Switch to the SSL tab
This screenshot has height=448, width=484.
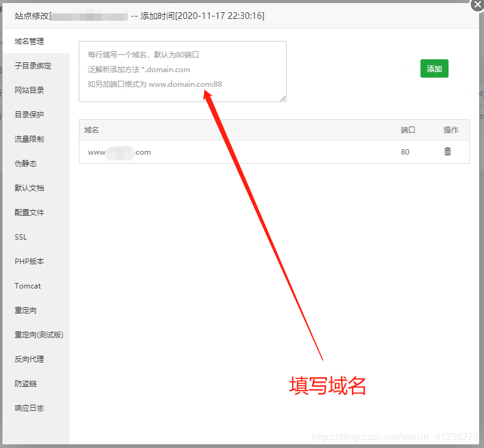(36, 237)
